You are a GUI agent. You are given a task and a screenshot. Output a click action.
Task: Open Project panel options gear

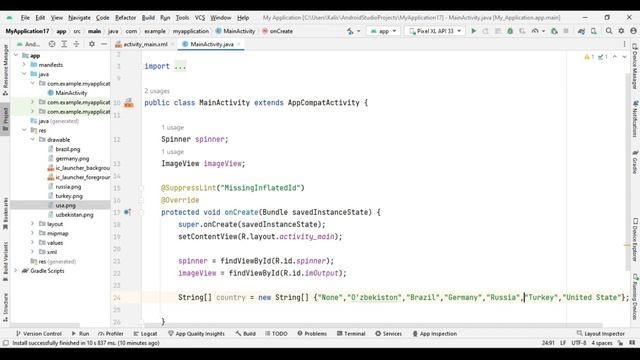(92, 44)
